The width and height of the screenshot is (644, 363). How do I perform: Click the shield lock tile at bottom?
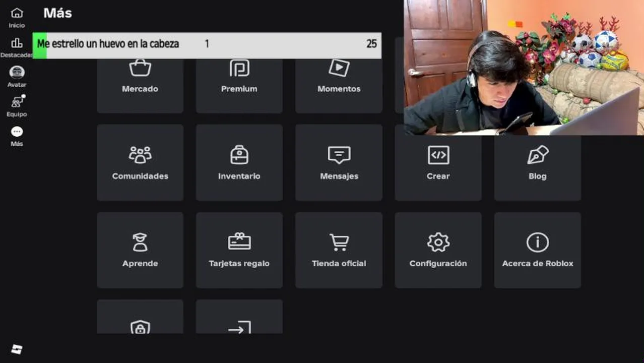coord(140,317)
